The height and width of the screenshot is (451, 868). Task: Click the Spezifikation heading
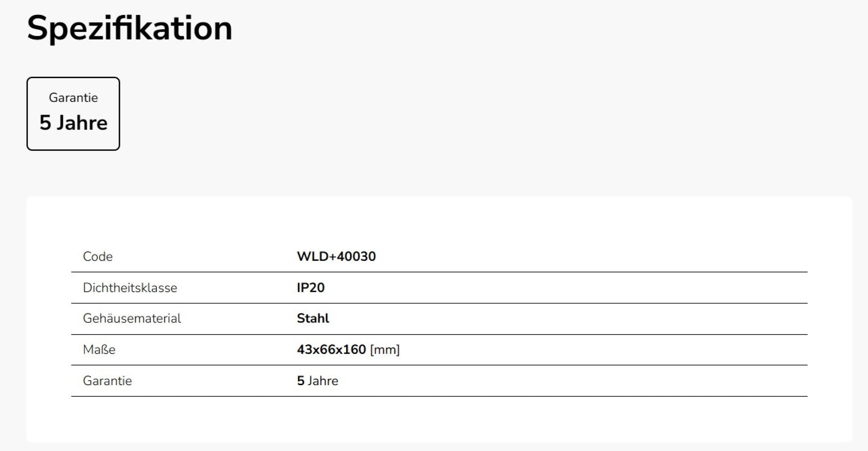point(129,29)
